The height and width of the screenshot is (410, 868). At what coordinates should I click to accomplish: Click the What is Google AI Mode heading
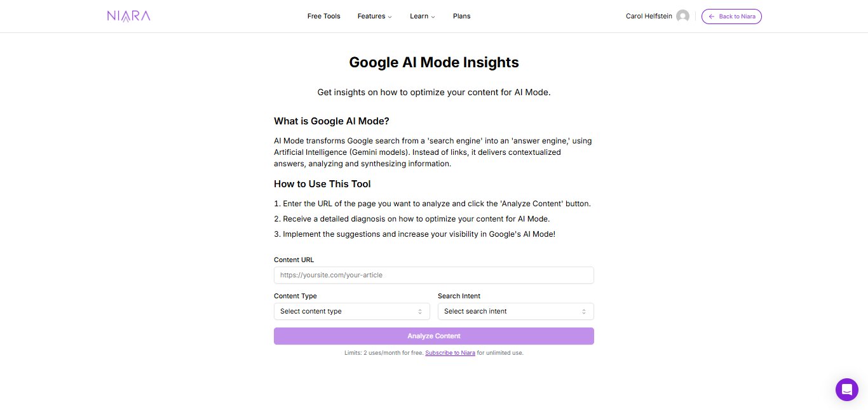[332, 121]
